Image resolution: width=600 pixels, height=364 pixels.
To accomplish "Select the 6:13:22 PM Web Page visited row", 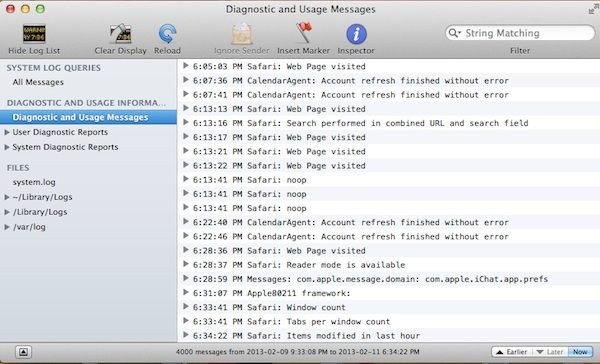I will coord(388,166).
